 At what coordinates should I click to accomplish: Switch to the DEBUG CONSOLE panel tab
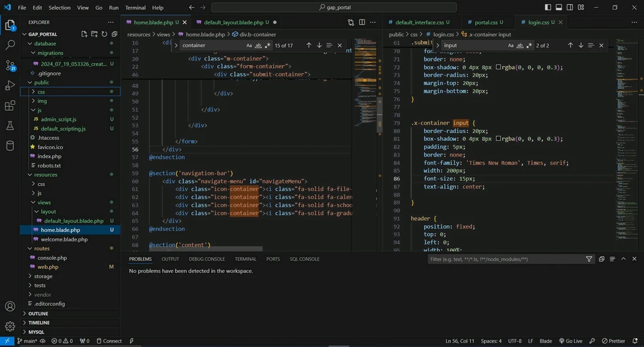[207, 259]
